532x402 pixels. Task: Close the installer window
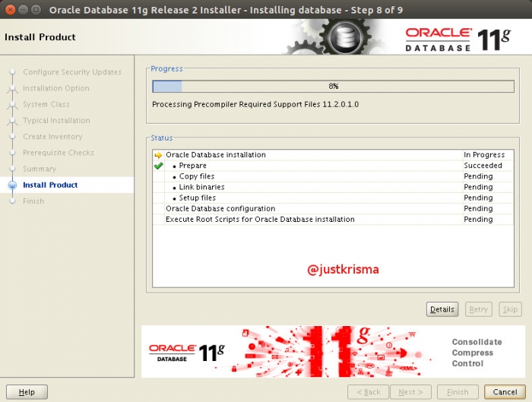[x=11, y=9]
